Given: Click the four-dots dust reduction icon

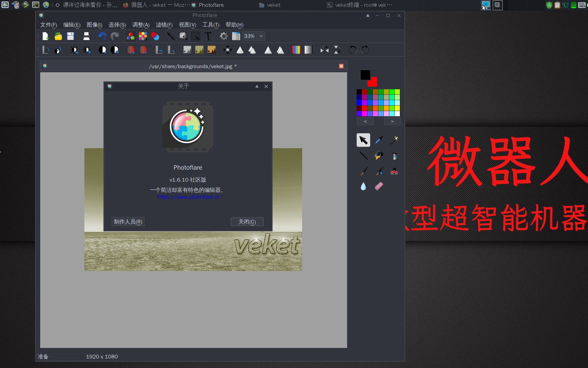Looking at the screenshot, I should pyautogui.click(x=227, y=50).
